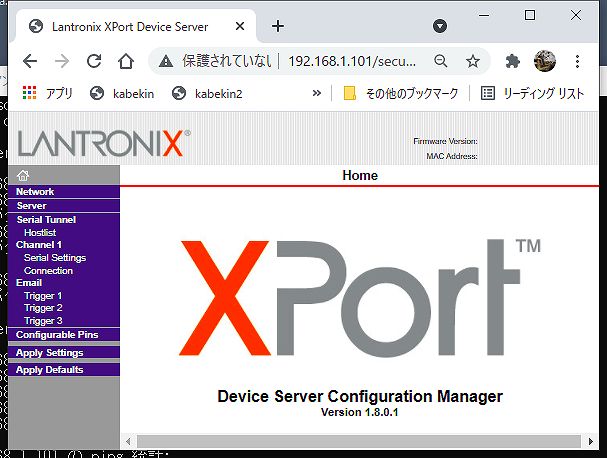607x458 pixels.
Task: Click the horizontal scrollbar right arrow
Action: coord(590,441)
